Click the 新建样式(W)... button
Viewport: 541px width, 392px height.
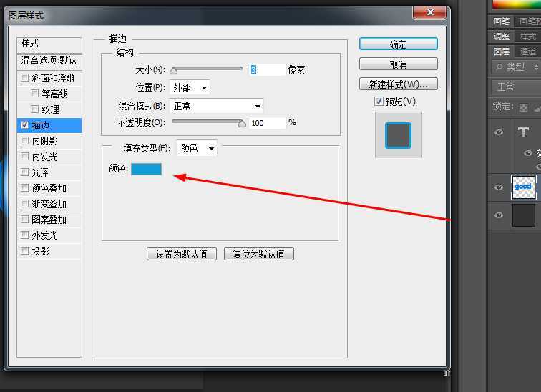pyautogui.click(x=399, y=84)
